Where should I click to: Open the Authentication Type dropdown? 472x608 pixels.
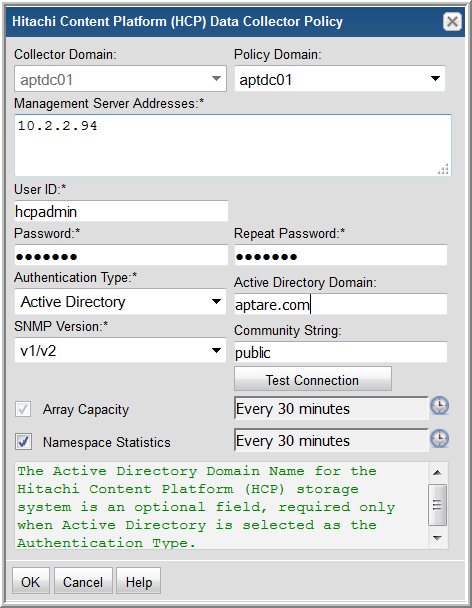pos(120,301)
